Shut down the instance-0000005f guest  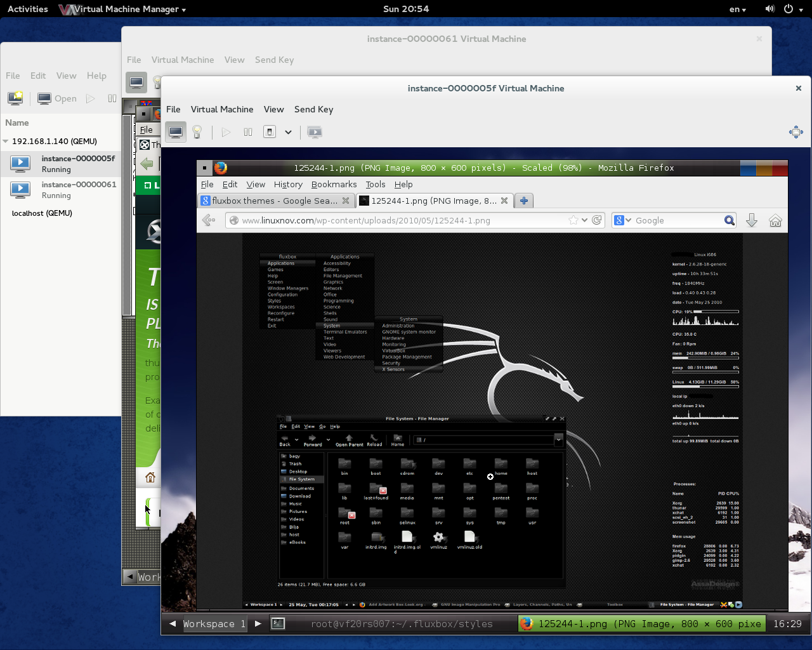point(270,132)
